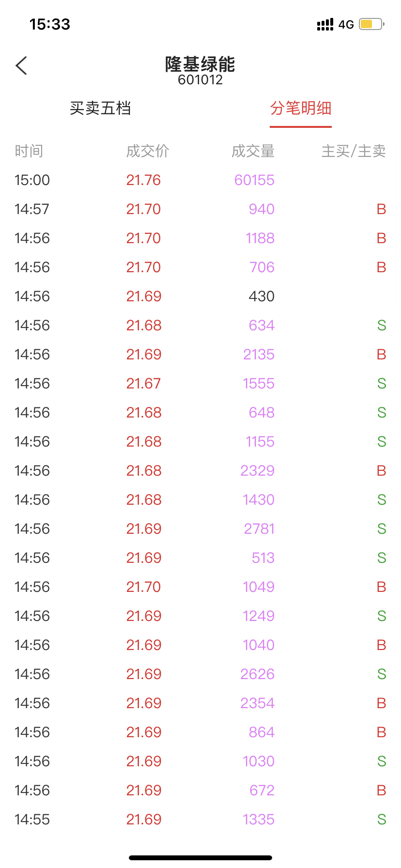Tap the 4G network indicator

346,25
